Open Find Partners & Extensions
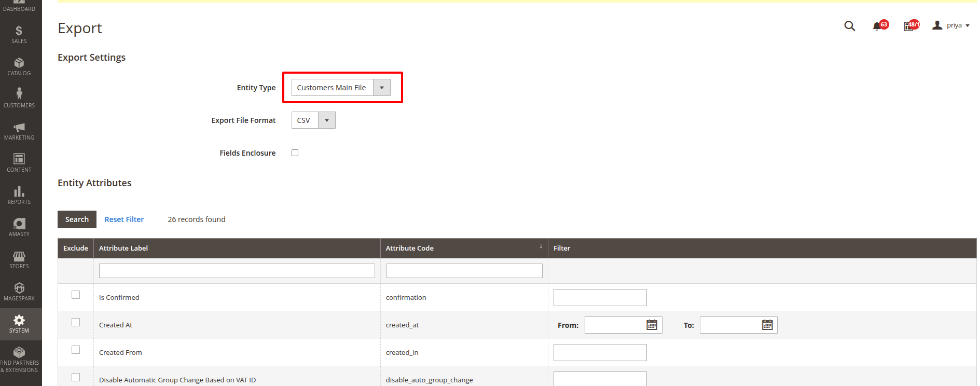This screenshot has height=386, width=980. [19, 360]
